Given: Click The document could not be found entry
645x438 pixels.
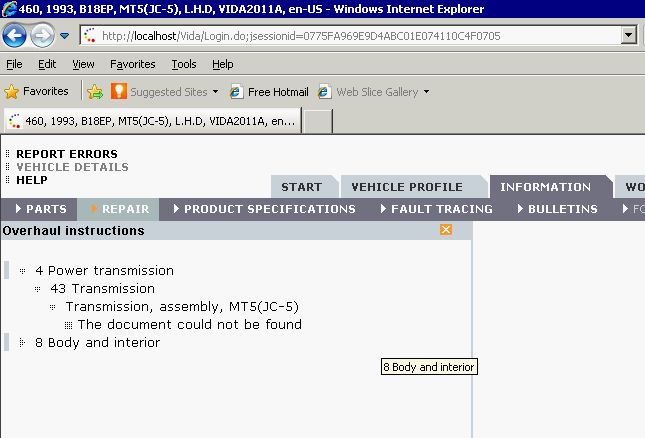Looking at the screenshot, I should coord(190,324).
